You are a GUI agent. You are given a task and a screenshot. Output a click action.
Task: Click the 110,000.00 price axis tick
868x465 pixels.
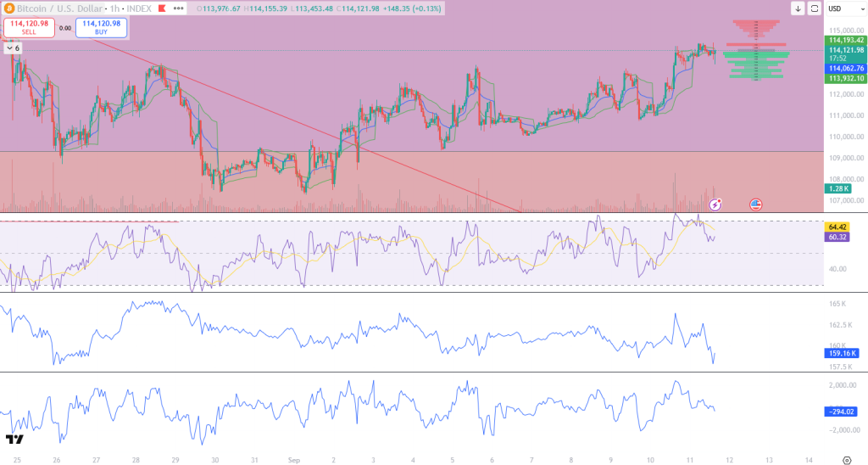847,137
